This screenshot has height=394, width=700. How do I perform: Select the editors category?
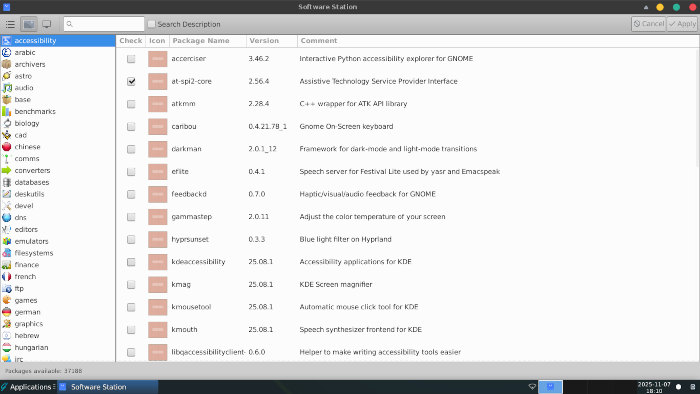click(x=58, y=229)
